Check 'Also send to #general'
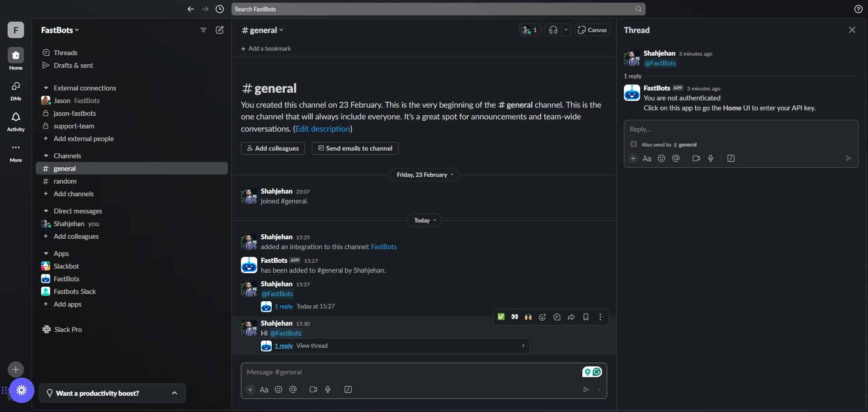 coord(633,144)
